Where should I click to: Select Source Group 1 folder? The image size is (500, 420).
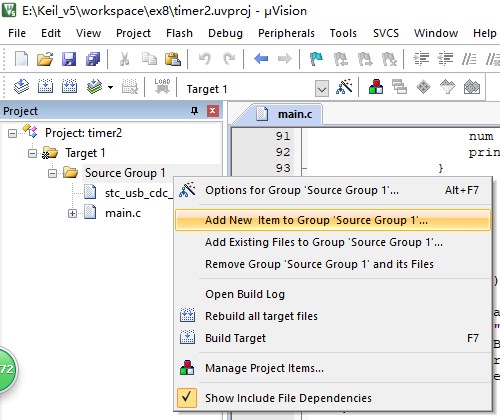click(125, 173)
